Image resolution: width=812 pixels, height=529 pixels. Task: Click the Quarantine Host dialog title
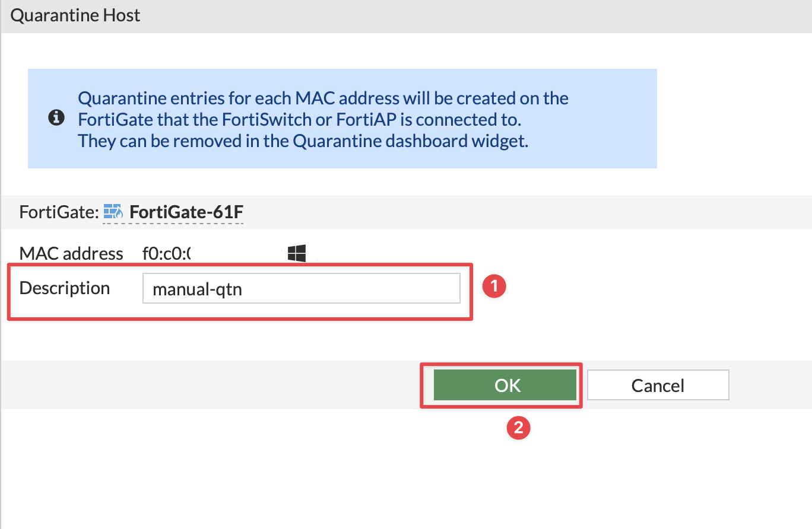tap(75, 15)
